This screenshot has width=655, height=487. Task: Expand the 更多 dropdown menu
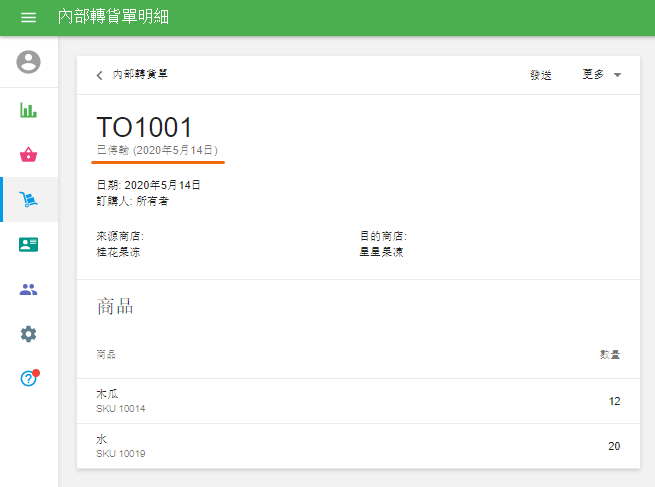(x=602, y=75)
